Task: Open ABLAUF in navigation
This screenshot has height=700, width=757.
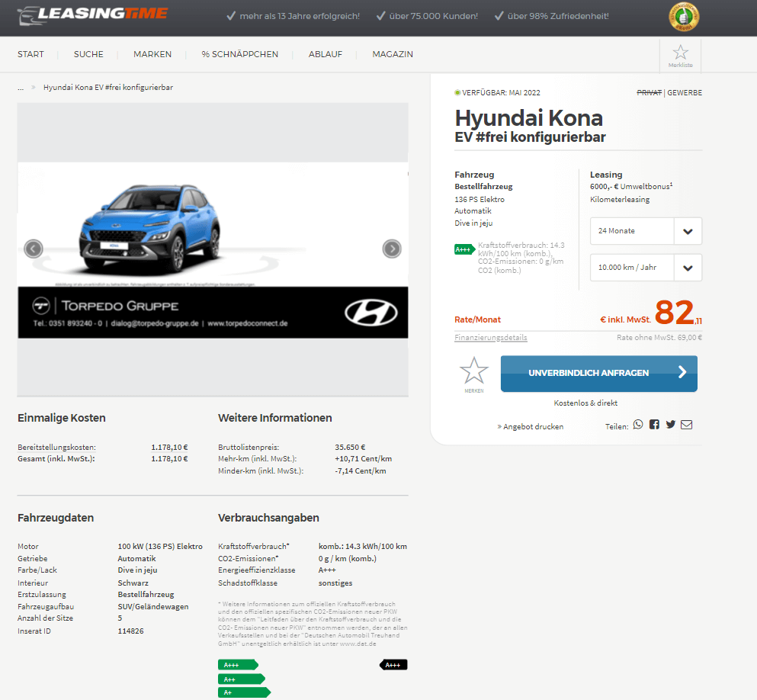Action: pyautogui.click(x=326, y=55)
